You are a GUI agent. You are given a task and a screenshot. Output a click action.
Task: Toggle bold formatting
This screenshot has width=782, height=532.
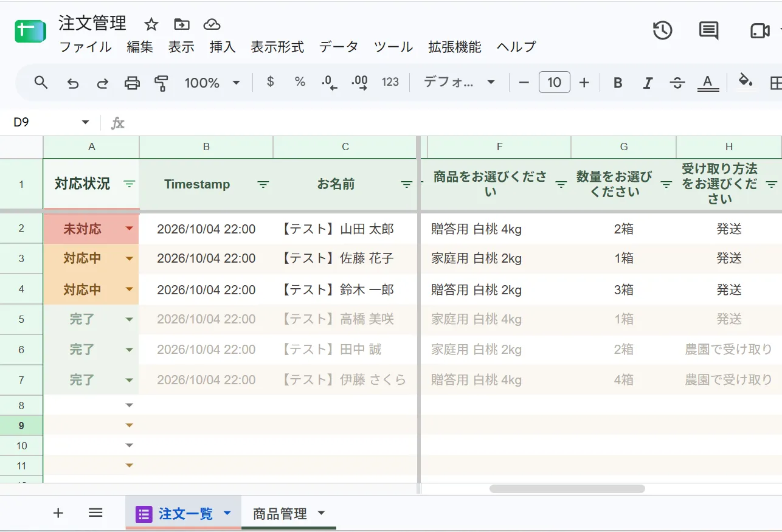618,83
